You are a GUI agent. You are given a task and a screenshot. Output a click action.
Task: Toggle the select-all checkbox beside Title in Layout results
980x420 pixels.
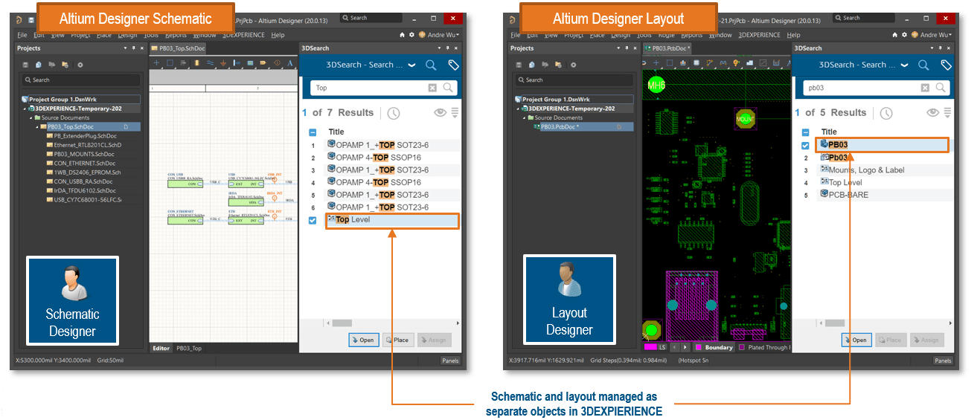coord(805,132)
